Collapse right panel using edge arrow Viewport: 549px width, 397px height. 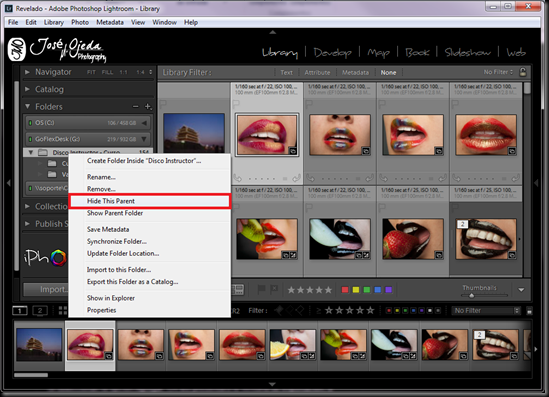click(x=536, y=182)
